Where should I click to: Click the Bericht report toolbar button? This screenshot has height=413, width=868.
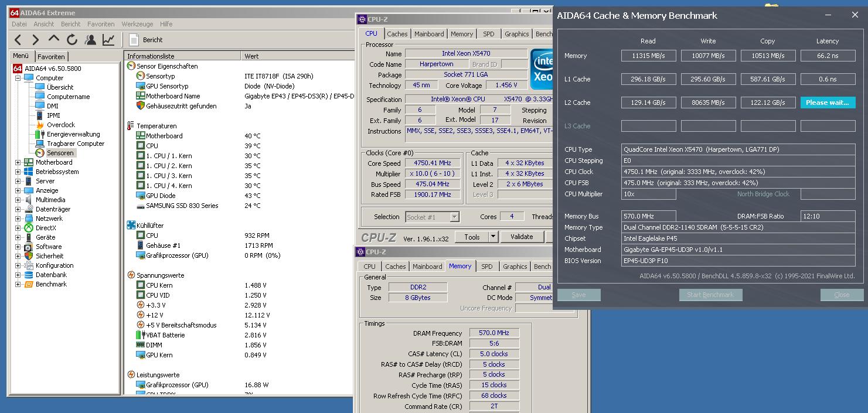(145, 39)
